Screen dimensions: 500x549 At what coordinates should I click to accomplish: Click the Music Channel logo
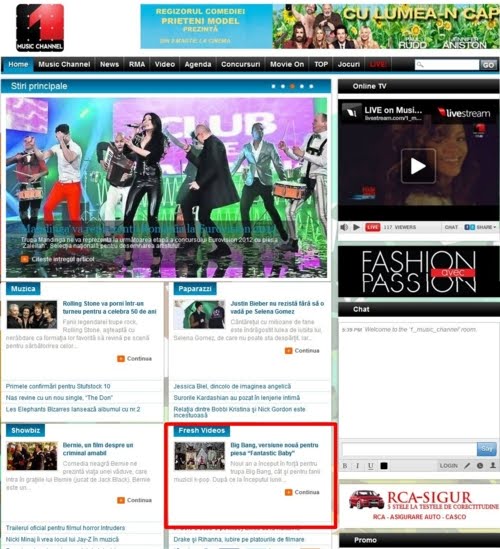coord(40,28)
